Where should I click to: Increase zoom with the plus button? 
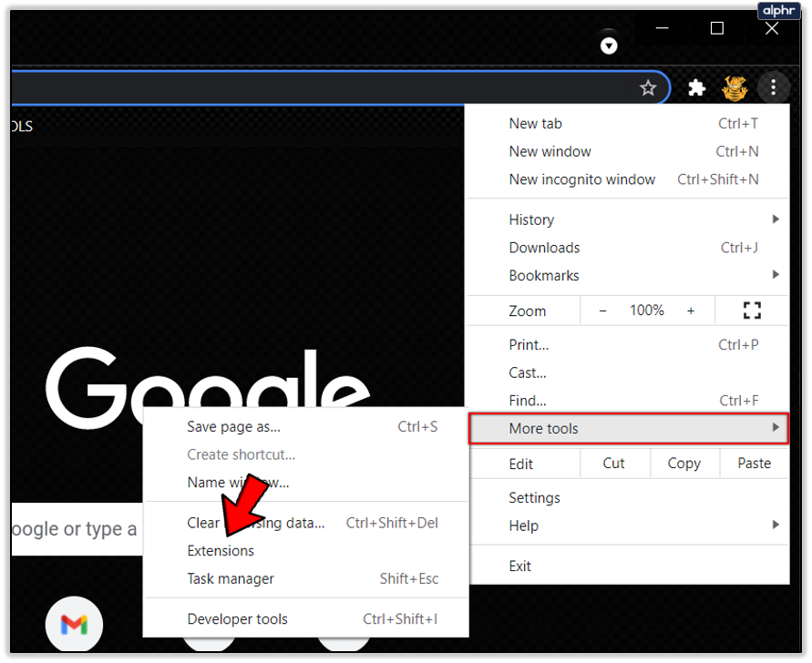click(x=690, y=311)
